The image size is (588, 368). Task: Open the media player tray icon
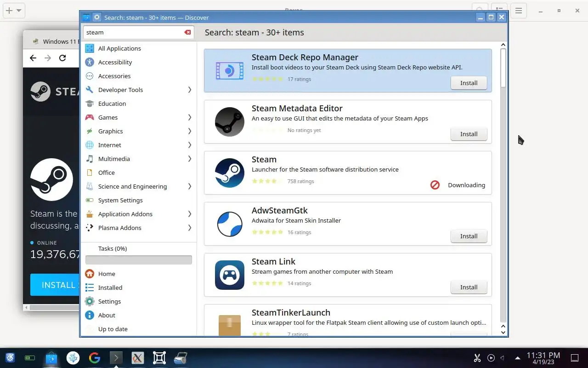pyautogui.click(x=491, y=358)
